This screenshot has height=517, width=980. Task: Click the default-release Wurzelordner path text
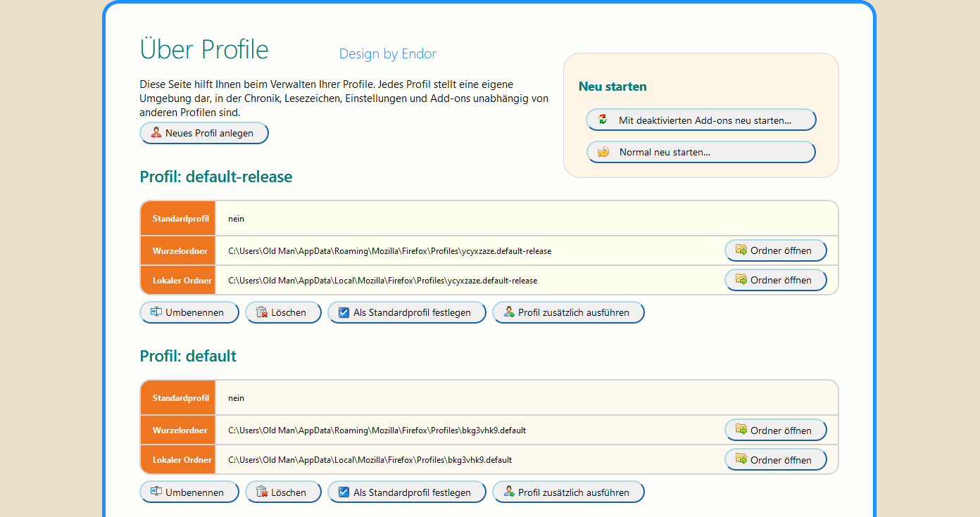click(x=389, y=250)
